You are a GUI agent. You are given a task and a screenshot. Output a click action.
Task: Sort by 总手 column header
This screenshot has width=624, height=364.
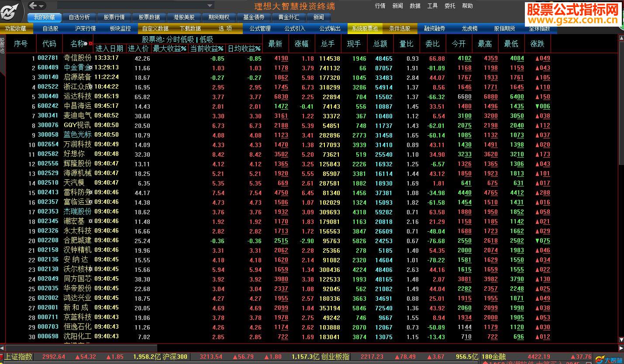point(328,44)
